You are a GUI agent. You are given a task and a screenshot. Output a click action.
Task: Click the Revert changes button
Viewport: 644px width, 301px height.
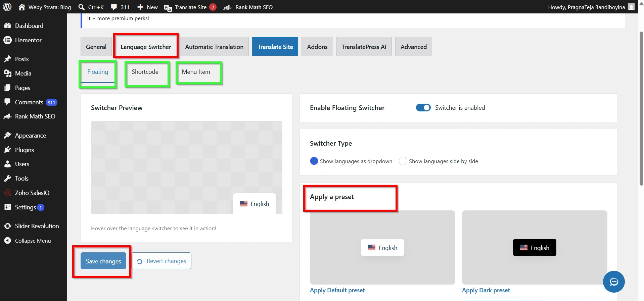click(x=162, y=261)
